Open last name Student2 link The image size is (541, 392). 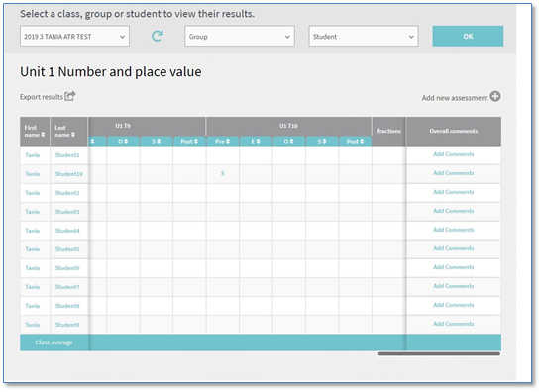point(67,193)
